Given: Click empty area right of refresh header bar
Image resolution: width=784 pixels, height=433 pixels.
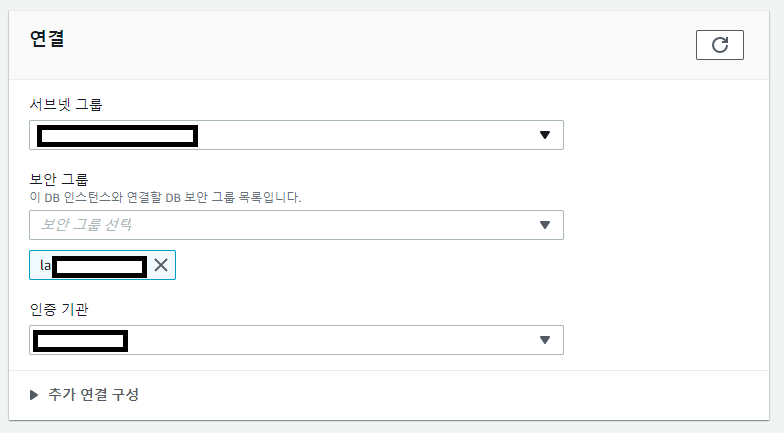Looking at the screenshot, I should click(x=756, y=45).
